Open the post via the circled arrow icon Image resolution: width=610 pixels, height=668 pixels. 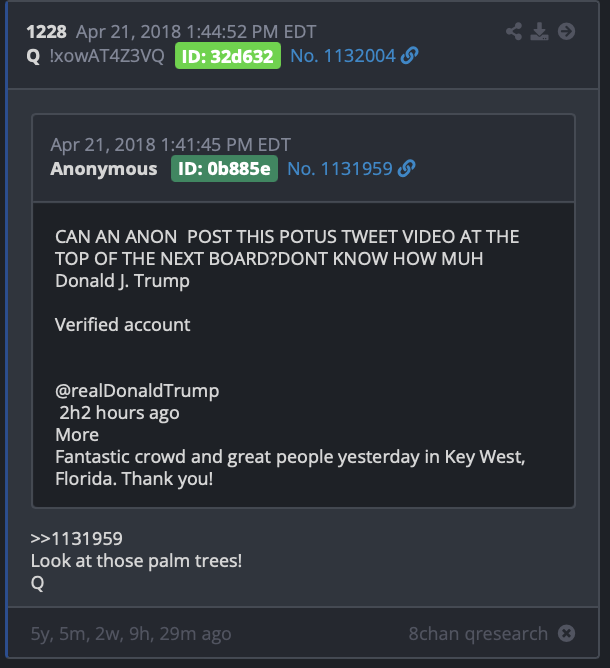point(566,32)
